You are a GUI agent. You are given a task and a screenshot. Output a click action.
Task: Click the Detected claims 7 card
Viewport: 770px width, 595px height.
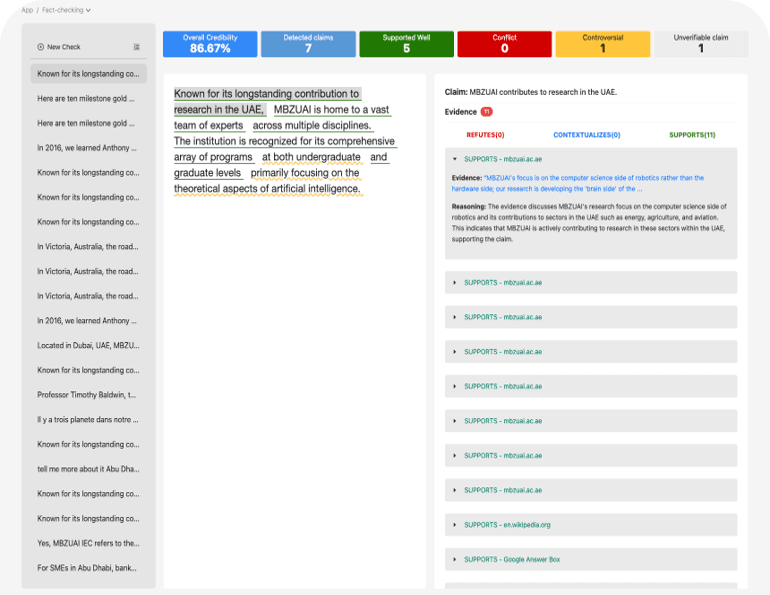[308, 44]
